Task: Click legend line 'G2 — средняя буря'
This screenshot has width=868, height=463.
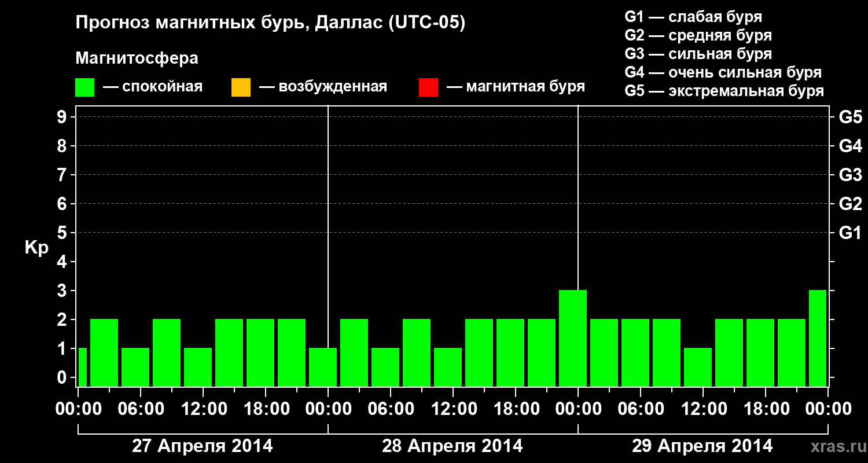Action: click(698, 35)
